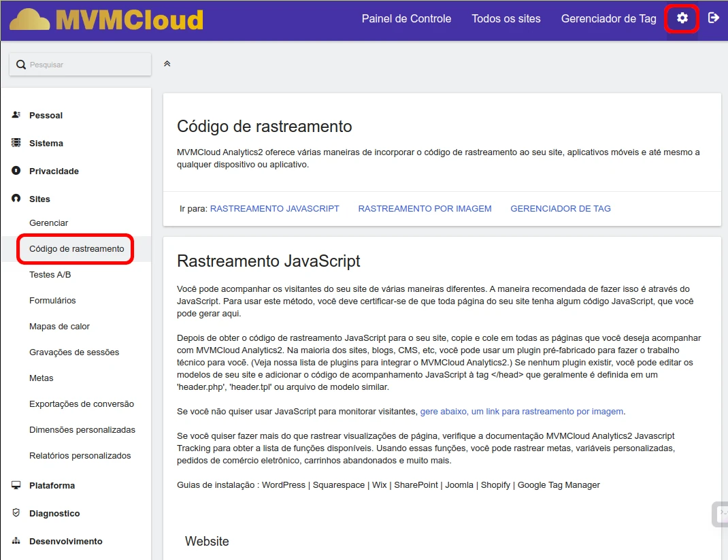
Task: Collapse the Sites menu section
Action: coord(39,199)
